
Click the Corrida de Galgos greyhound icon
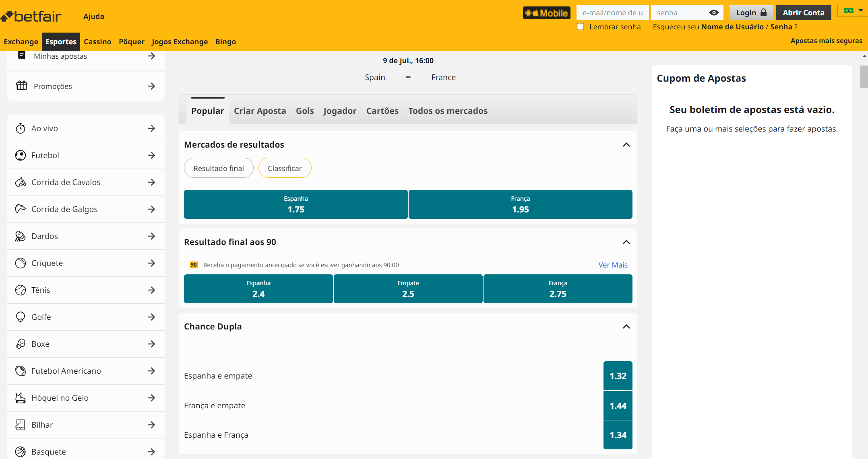click(21, 209)
